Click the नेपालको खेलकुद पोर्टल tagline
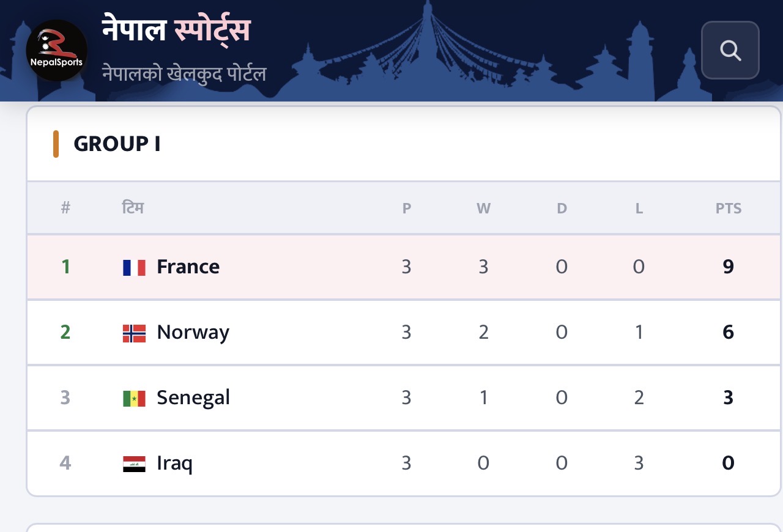 [x=184, y=73]
